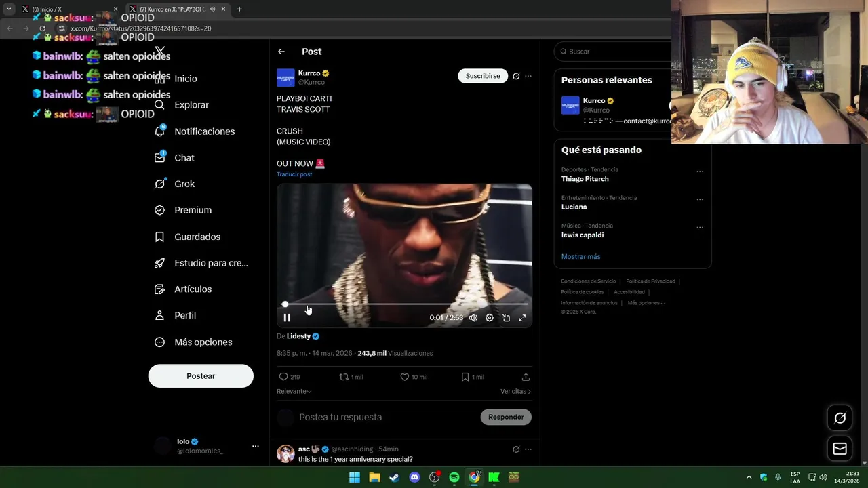Image resolution: width=868 pixels, height=488 pixels.
Task: Open options for Thiago Pitarch trend
Action: (x=700, y=171)
